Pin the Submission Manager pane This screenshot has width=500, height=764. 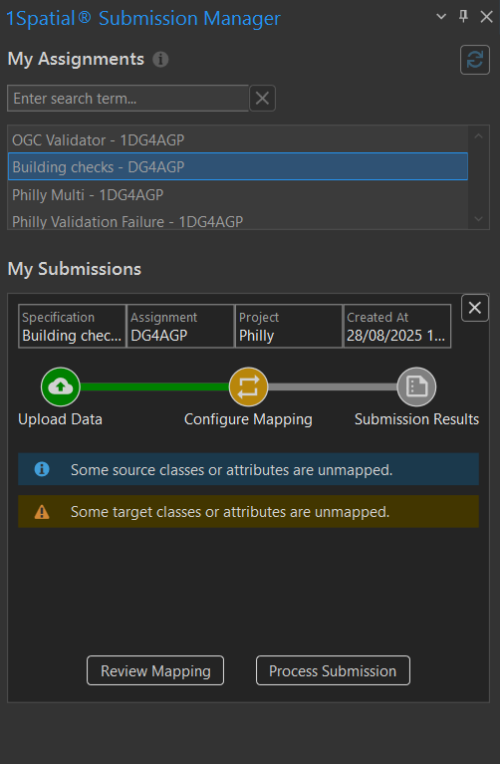pos(463,16)
